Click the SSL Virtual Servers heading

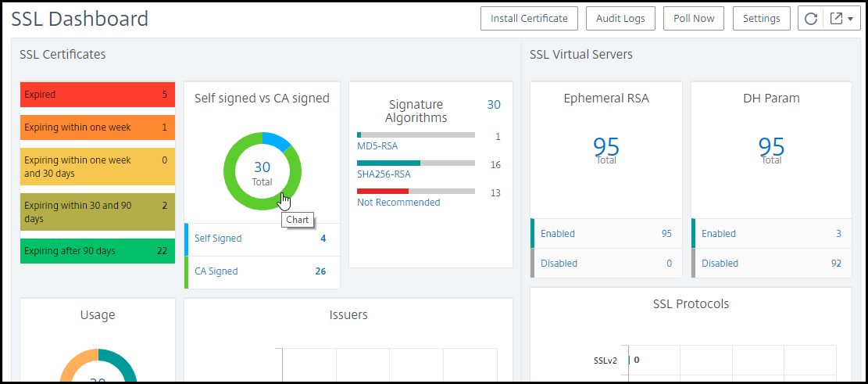tap(581, 54)
